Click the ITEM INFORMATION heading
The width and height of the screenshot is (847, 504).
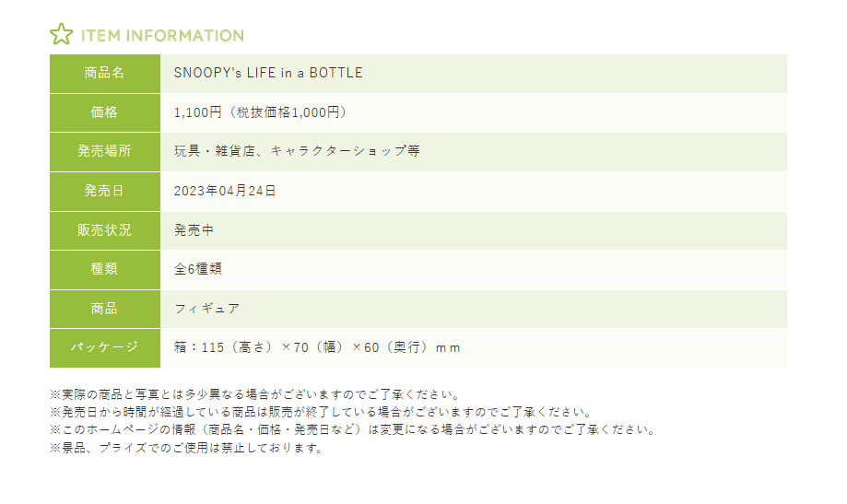(162, 36)
